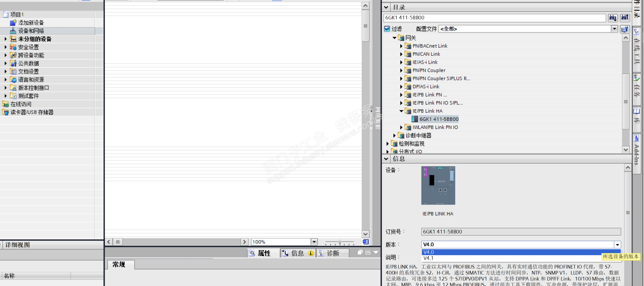This screenshot has height=286, width=644.
Task: Click the 网关 folder icon
Action: (x=401, y=38)
